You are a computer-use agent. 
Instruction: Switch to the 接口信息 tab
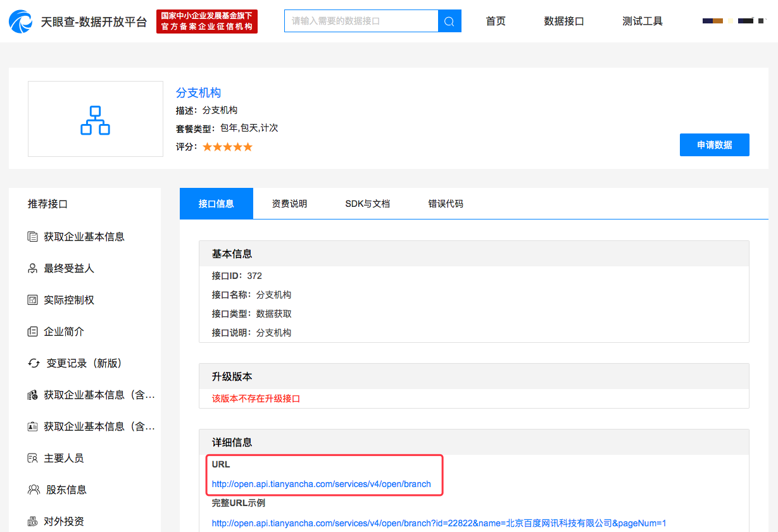point(216,204)
